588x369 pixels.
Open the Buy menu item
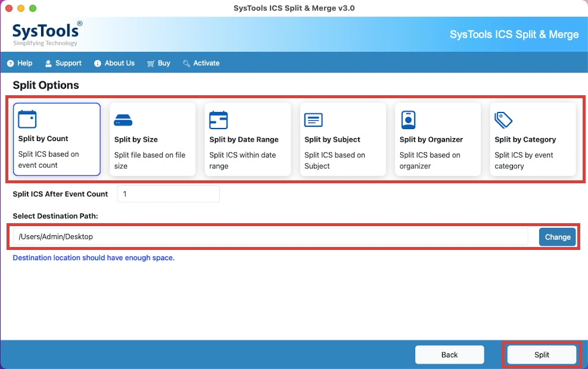pos(158,63)
